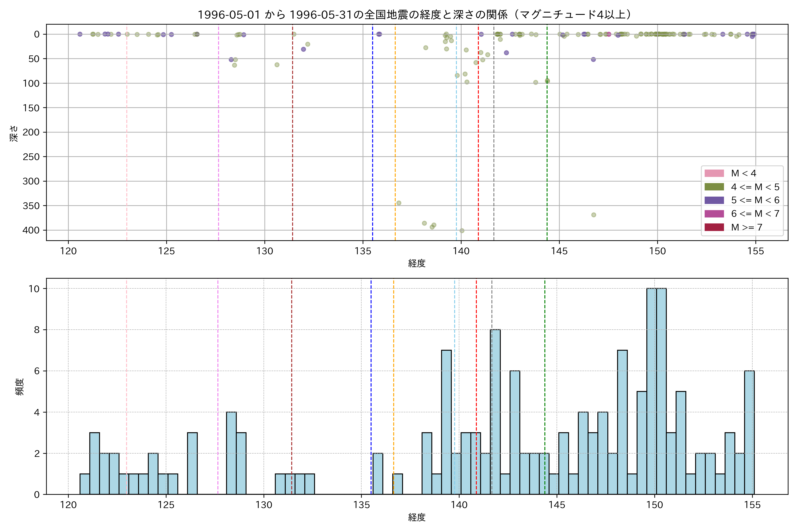Click the last histogram bar near longitude 155
This screenshot has width=798, height=532.
click(x=749, y=433)
